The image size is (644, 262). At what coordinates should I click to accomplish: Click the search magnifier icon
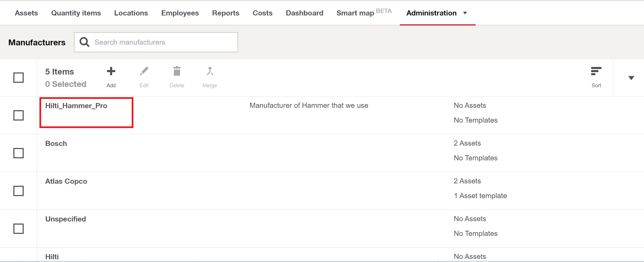pos(84,42)
